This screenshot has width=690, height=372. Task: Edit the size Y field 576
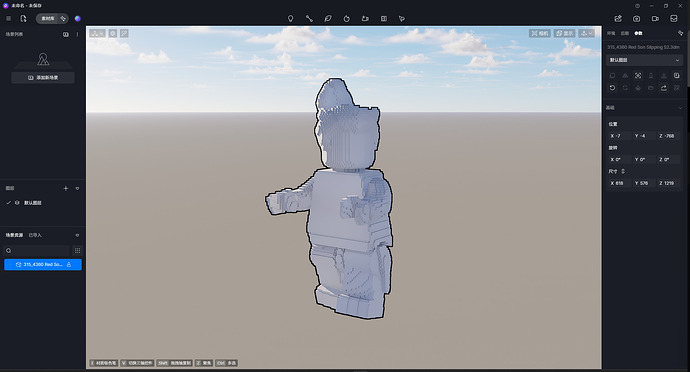point(643,183)
